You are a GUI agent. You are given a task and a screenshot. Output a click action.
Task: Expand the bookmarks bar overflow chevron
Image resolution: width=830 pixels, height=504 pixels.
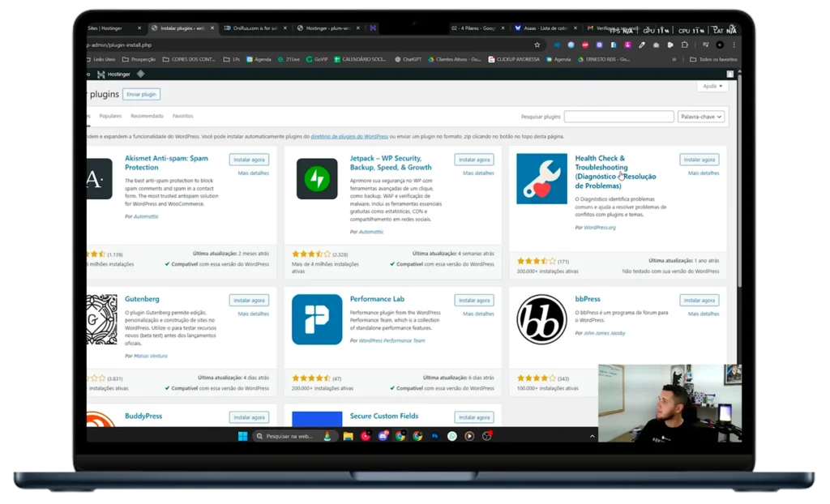(x=674, y=59)
